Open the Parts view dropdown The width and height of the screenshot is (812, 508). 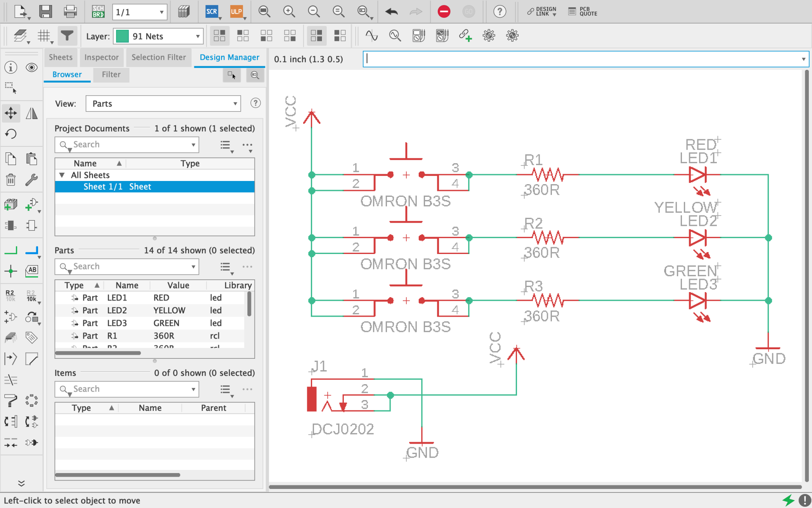click(164, 104)
